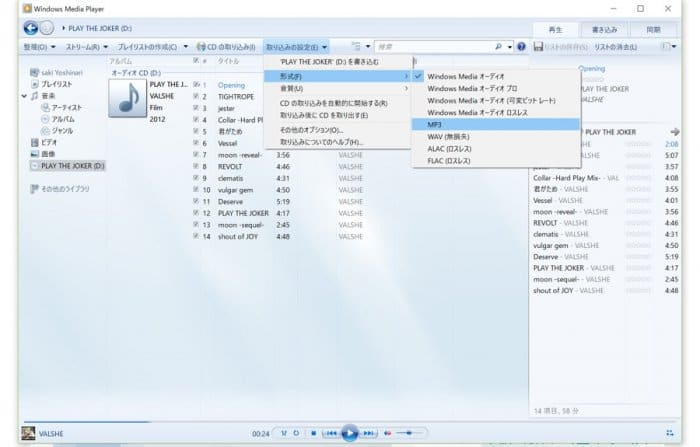Uncheck track 7 moon -reveal- checkbox
Screen dimensions: 700x447
196,155
